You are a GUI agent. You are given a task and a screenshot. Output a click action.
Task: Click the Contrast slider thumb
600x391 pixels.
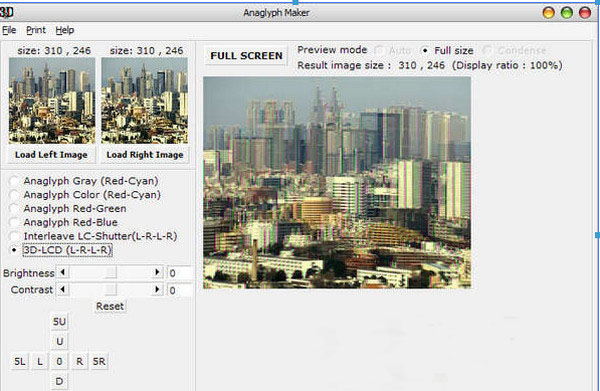click(111, 290)
